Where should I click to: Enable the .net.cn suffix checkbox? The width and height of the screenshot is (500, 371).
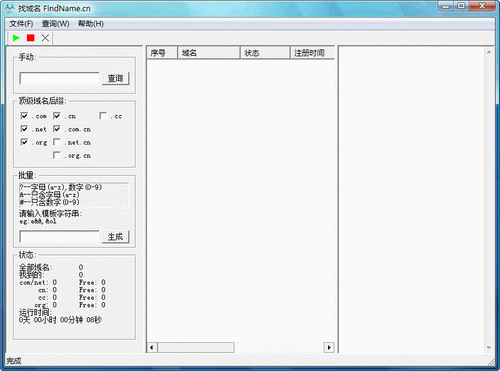click(x=57, y=142)
